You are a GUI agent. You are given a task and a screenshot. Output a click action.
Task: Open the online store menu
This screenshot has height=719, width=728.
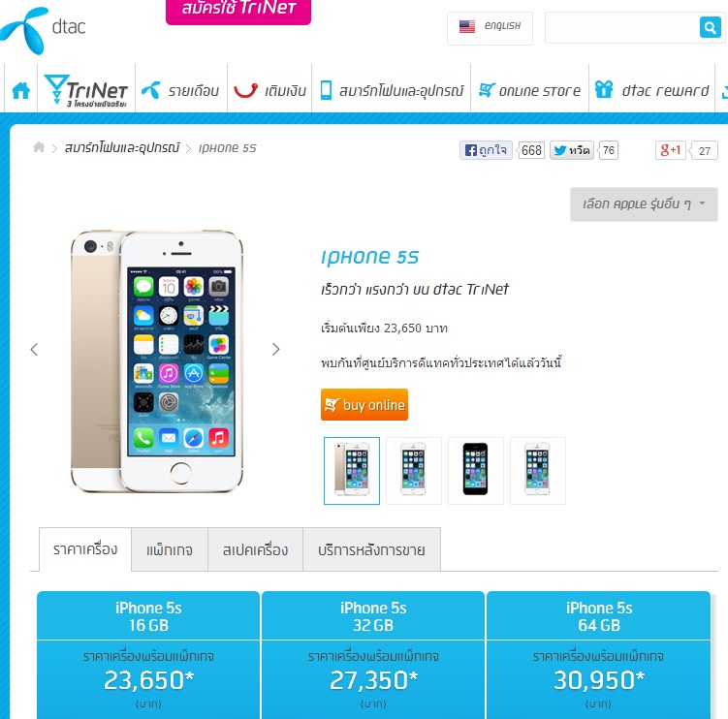529,90
